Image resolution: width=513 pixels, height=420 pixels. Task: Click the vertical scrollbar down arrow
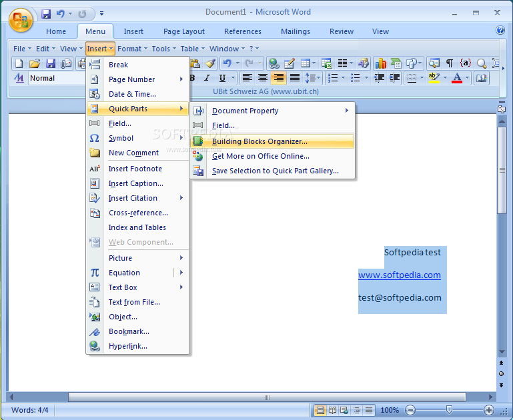pos(502,352)
